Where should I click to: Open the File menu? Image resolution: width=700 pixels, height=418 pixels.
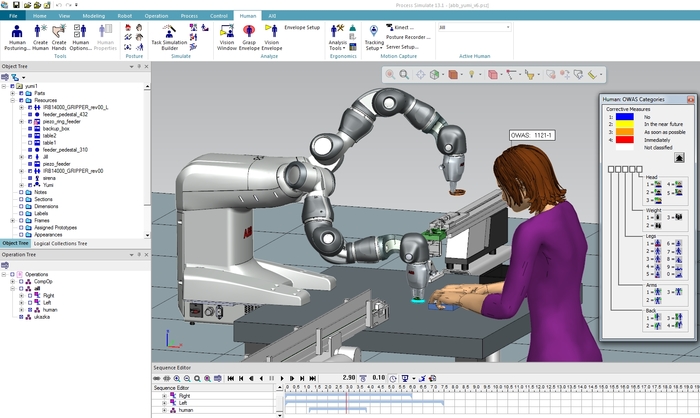[x=13, y=16]
